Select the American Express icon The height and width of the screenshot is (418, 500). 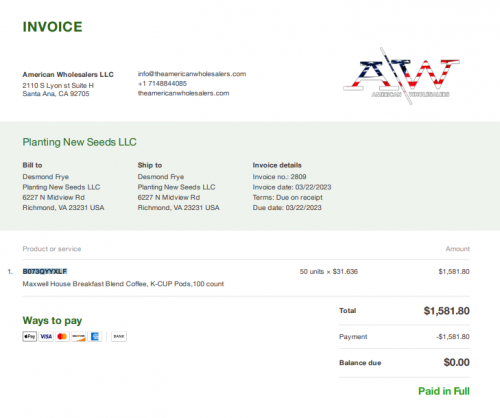(x=95, y=336)
